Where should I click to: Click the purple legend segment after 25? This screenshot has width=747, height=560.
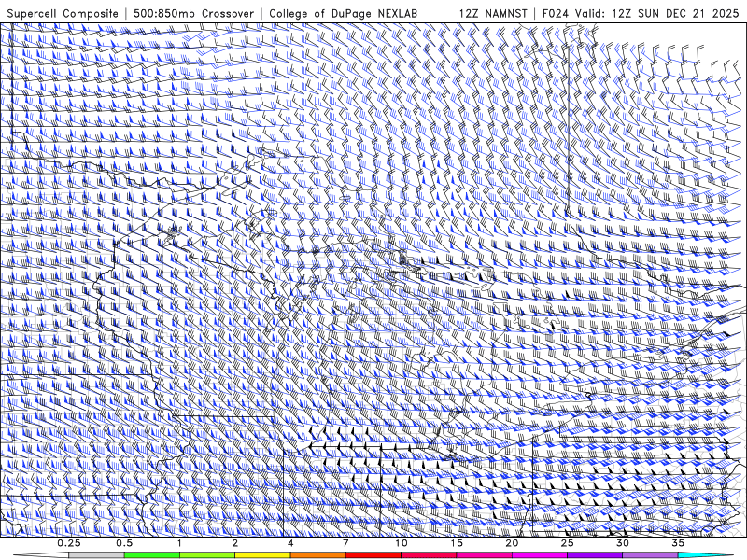coord(595,555)
